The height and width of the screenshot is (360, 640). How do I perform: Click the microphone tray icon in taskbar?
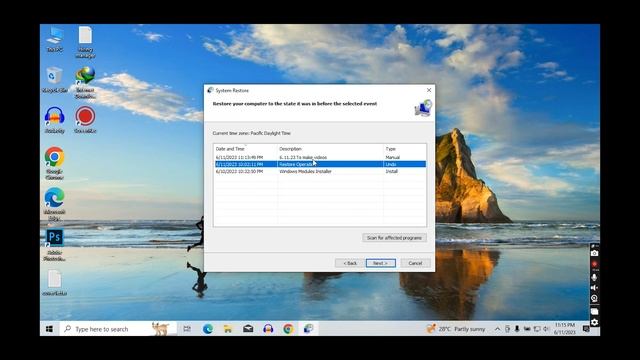517,329
